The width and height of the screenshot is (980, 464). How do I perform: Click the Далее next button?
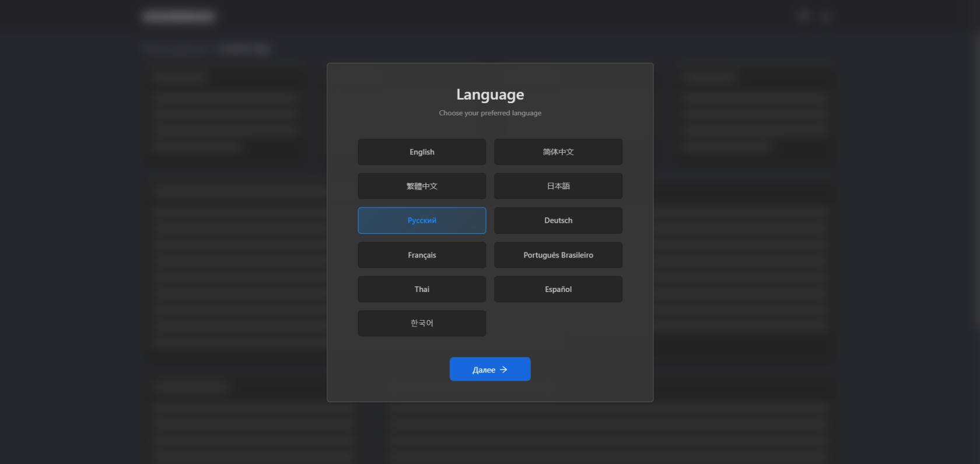click(x=490, y=369)
